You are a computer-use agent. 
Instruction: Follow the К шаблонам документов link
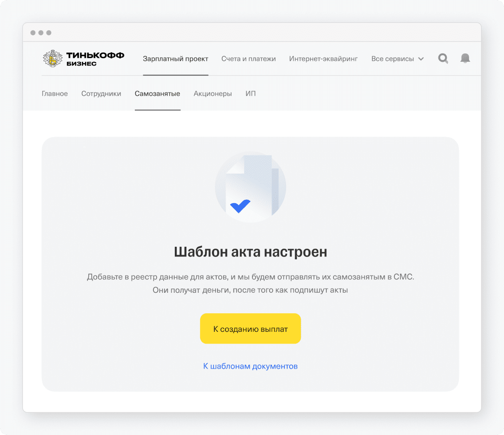point(251,366)
